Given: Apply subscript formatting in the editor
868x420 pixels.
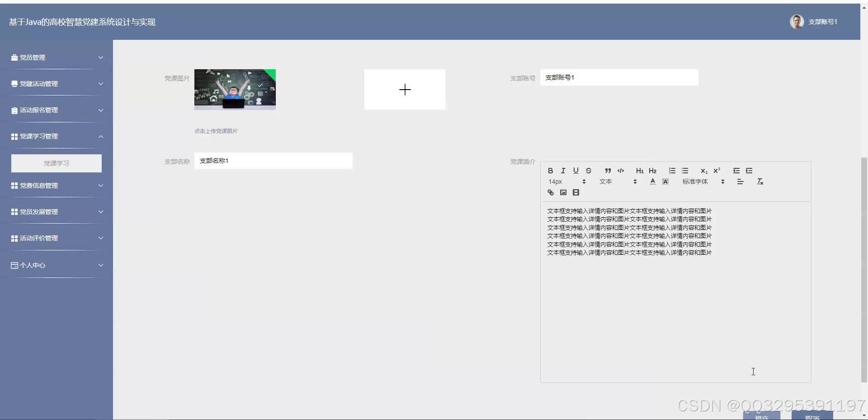Looking at the screenshot, I should coord(703,171).
